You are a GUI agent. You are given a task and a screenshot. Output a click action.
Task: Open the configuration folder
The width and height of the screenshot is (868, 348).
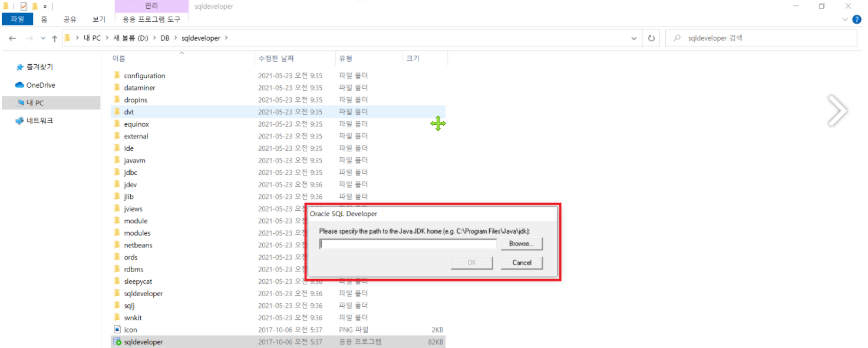tap(144, 75)
